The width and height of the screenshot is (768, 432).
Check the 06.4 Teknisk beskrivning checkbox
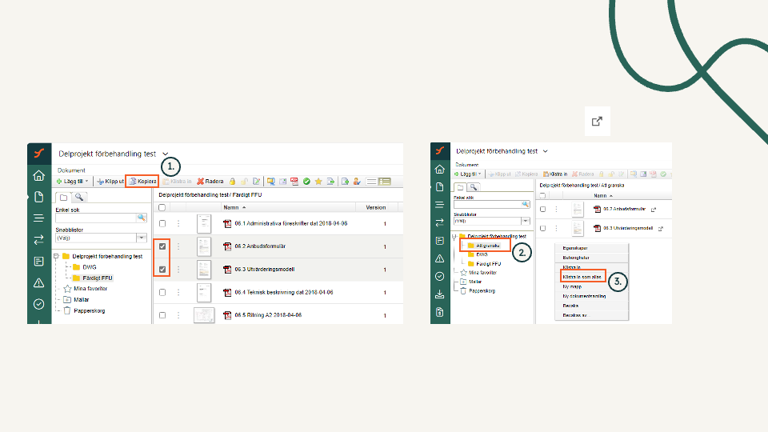(x=162, y=292)
